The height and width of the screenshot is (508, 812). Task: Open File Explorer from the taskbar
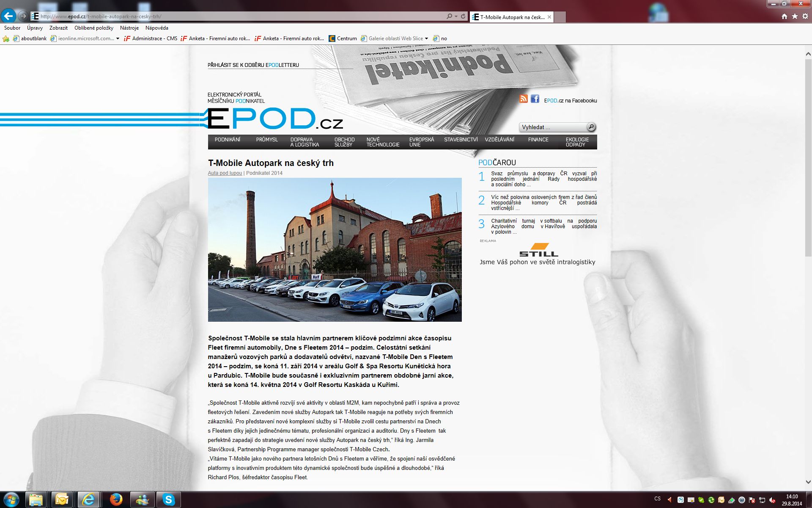tap(36, 500)
